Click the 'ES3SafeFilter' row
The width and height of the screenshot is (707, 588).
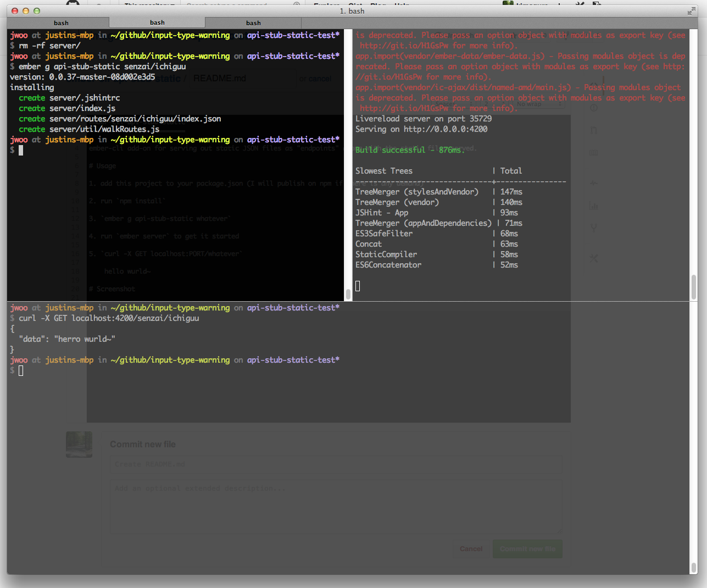(x=437, y=234)
